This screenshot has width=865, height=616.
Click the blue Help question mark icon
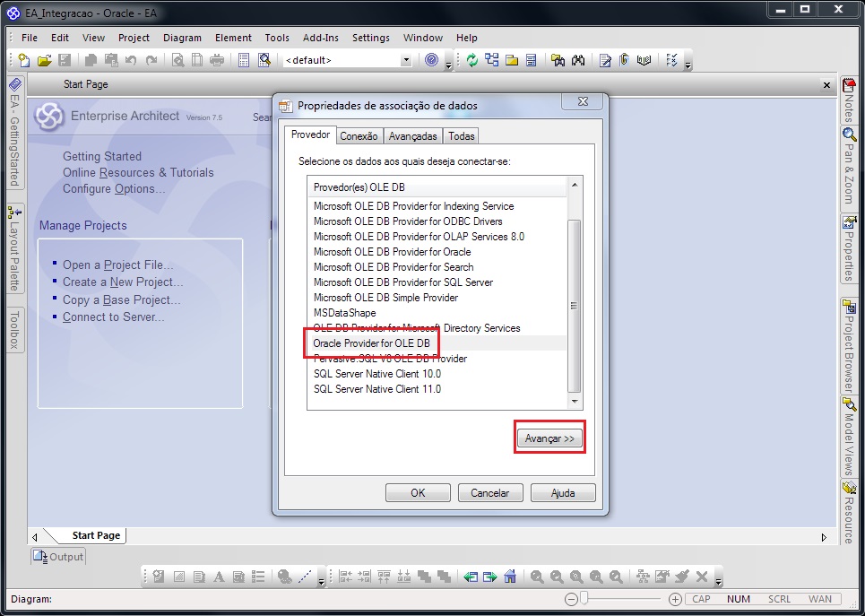(432, 59)
